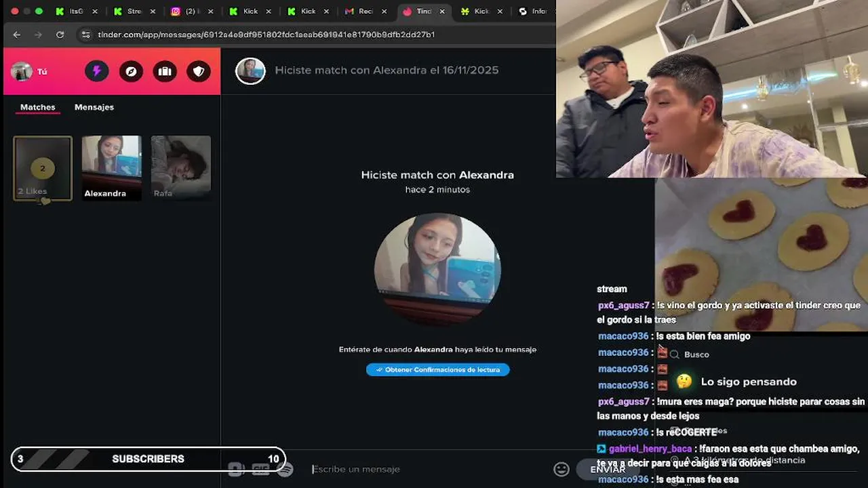
Task: Close the ItsG browser tab
Action: [x=94, y=12]
